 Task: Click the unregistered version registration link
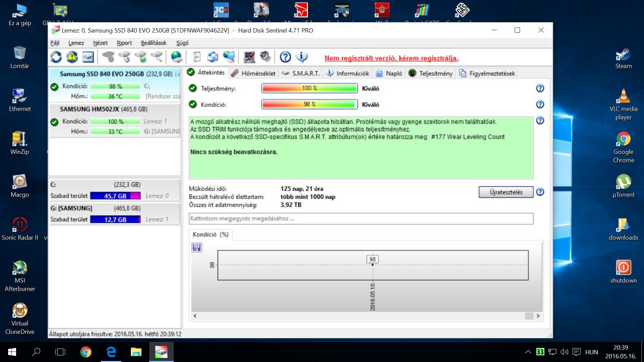tap(391, 58)
